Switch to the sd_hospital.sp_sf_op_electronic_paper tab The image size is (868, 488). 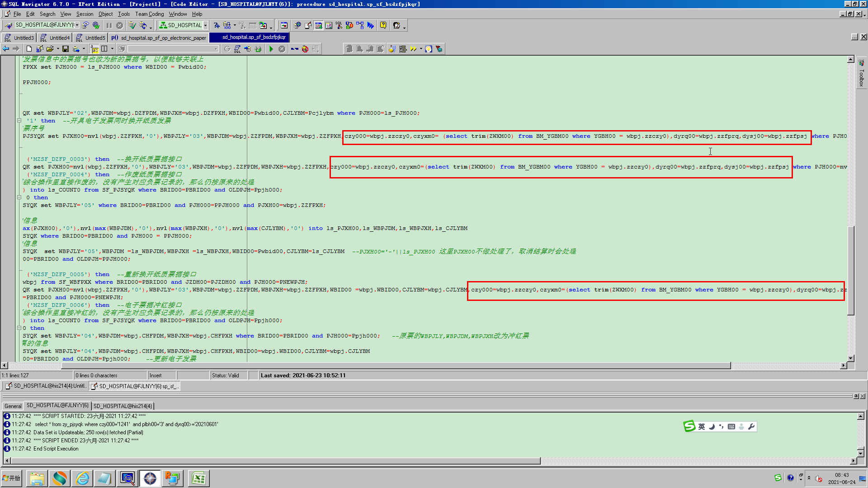[159, 38]
